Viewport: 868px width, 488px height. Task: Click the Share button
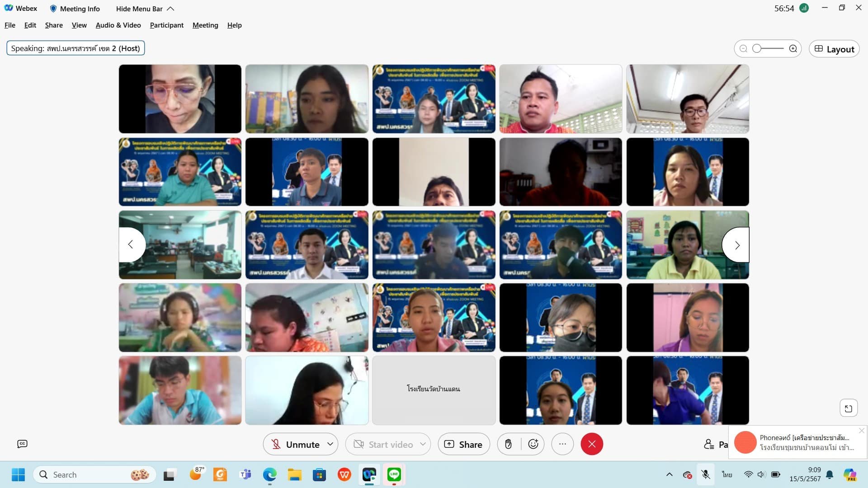tap(463, 445)
